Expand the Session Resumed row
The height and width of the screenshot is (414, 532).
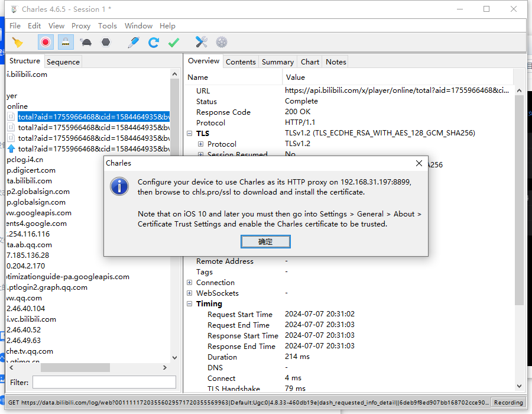(x=200, y=154)
